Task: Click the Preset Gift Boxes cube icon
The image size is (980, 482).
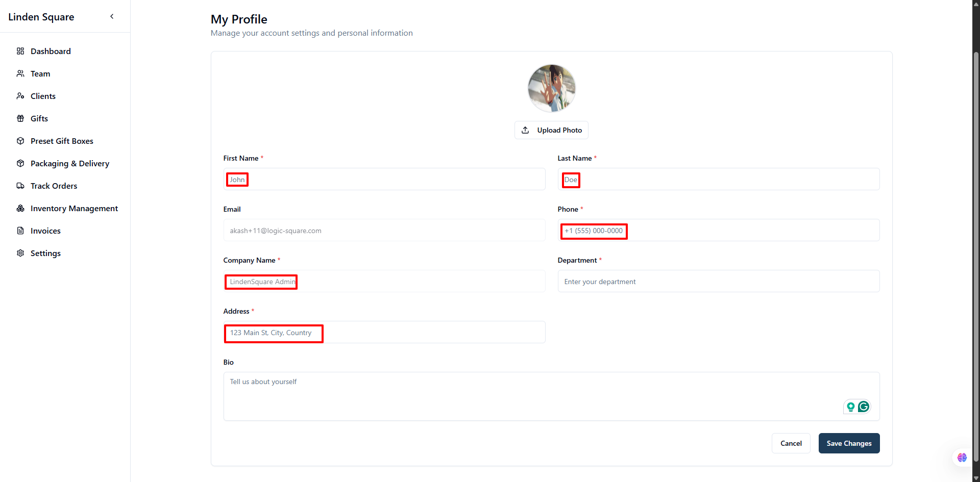Action: point(20,141)
